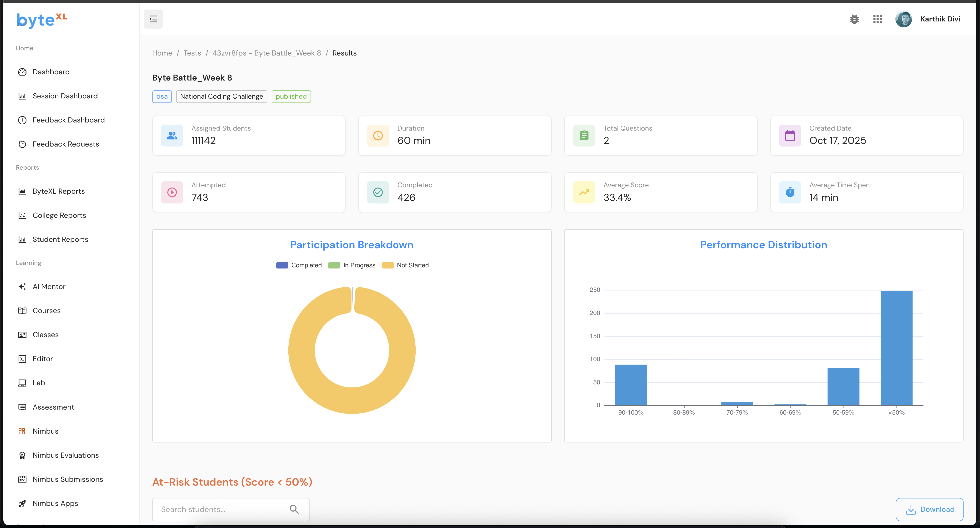Open Session Dashboard in sidebar
This screenshot has height=528, width=980.
pos(65,96)
